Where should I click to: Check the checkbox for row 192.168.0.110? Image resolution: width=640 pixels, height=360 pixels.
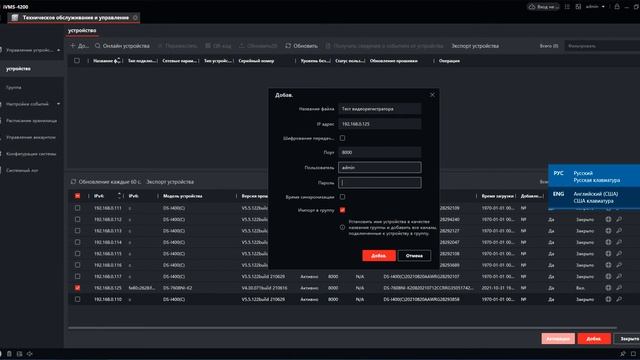coord(78,299)
